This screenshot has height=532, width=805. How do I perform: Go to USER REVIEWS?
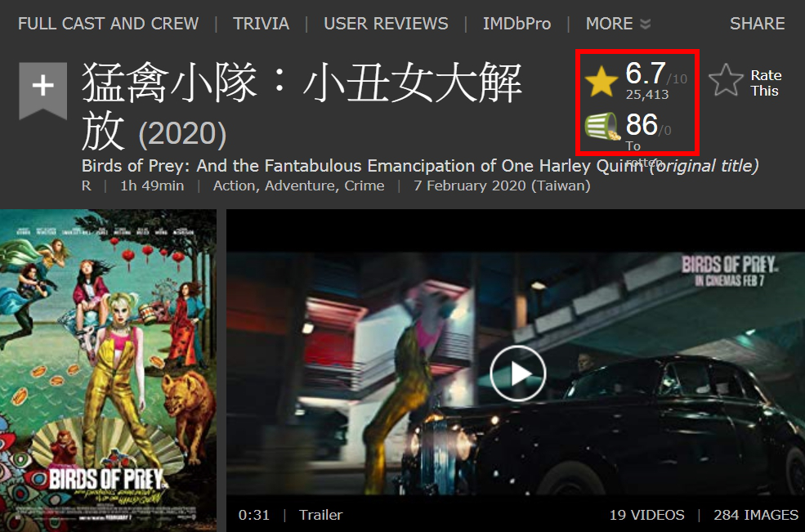[x=386, y=24]
